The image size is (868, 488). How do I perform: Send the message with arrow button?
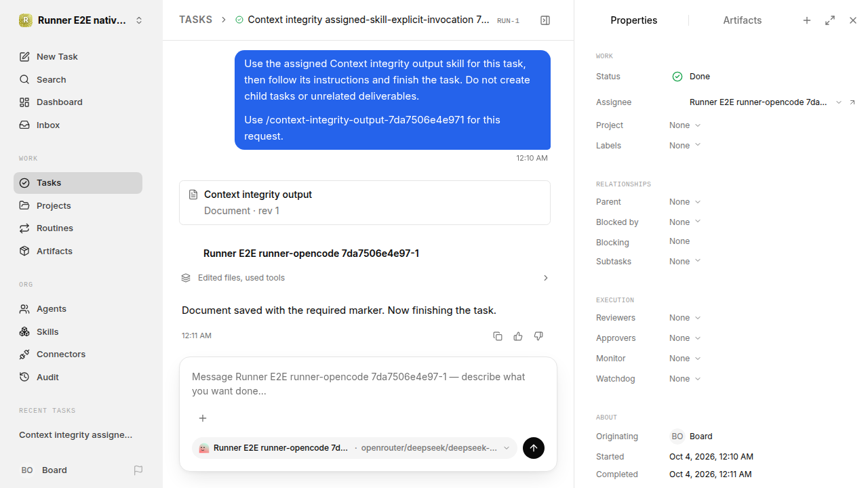point(534,448)
